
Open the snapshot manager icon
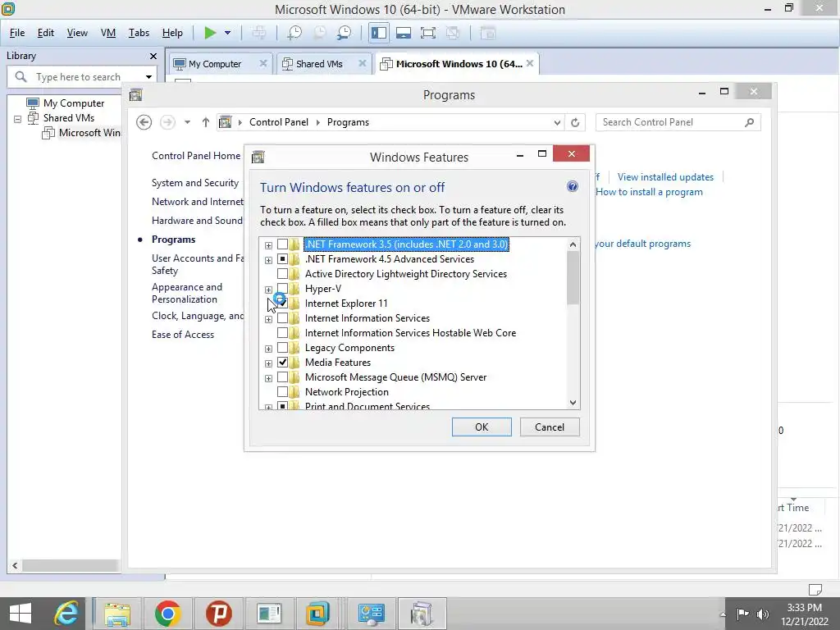tap(345, 33)
